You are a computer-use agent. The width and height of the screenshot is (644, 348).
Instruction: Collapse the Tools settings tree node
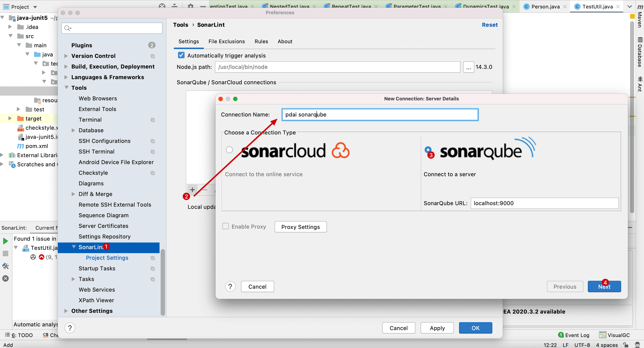66,88
